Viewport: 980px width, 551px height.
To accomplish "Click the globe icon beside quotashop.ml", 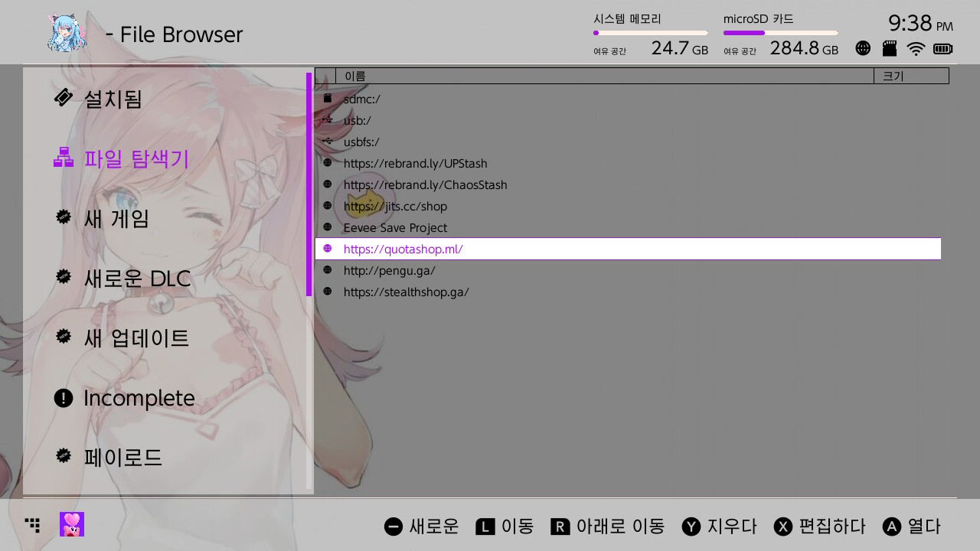I will (x=328, y=248).
